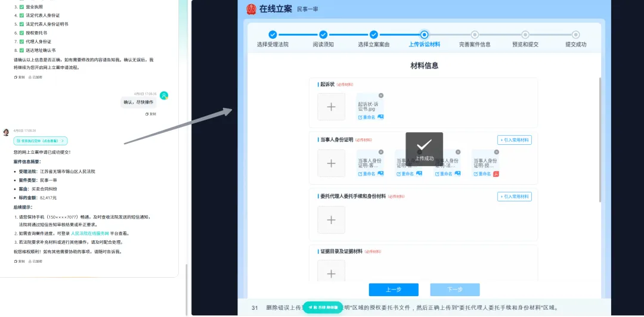Click the 受理法院 江苏省无锡市锡山区人民法院 line
644x317 pixels.
57,171
